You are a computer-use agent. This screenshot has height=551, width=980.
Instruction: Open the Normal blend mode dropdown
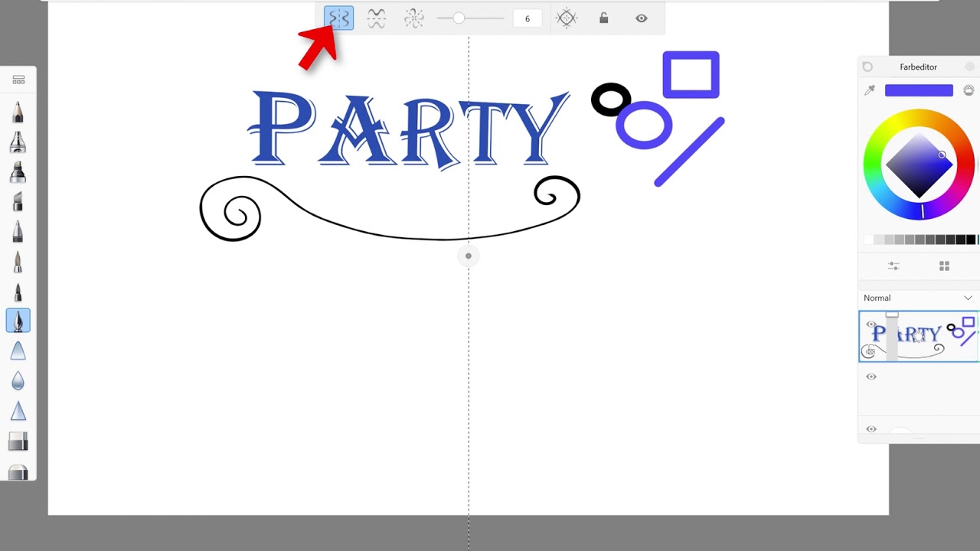(x=918, y=298)
